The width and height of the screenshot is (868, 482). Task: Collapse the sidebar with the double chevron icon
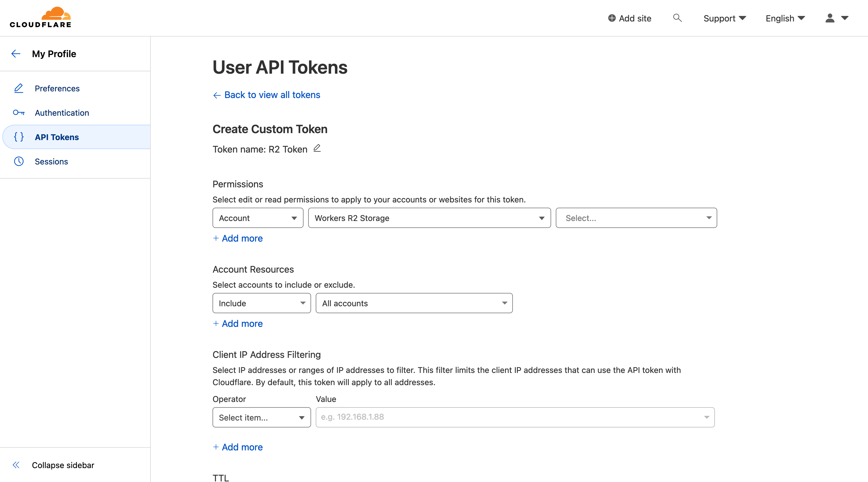[x=16, y=465]
